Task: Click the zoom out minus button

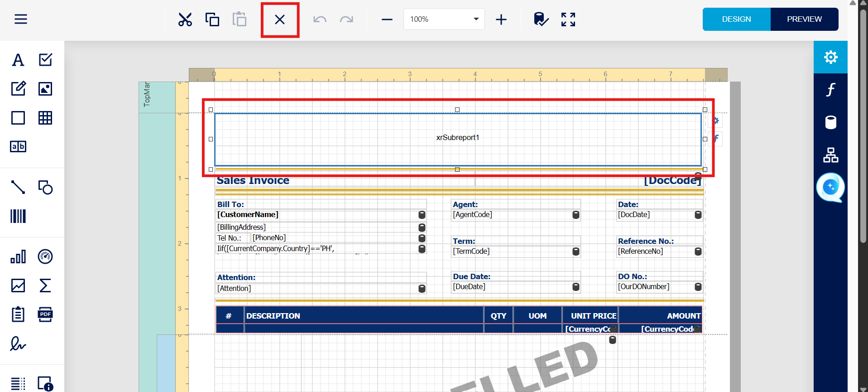Action: click(387, 19)
